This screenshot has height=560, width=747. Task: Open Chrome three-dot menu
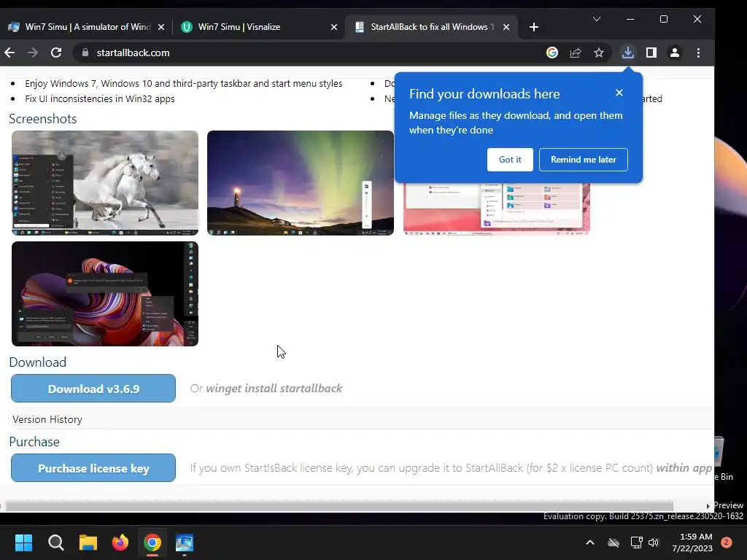pos(698,52)
